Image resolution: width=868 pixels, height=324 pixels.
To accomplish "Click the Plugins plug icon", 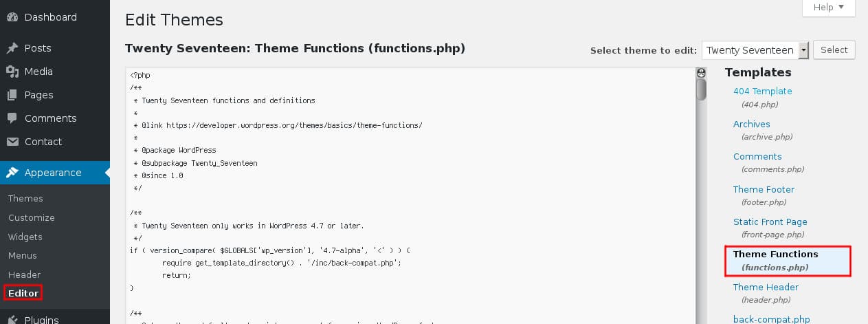I will [x=12, y=319].
